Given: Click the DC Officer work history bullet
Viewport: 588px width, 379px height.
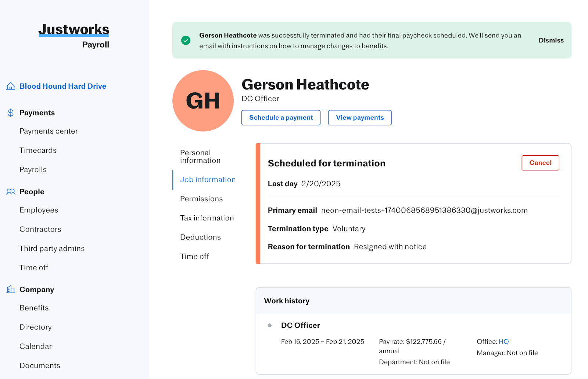Looking at the screenshot, I should [270, 325].
